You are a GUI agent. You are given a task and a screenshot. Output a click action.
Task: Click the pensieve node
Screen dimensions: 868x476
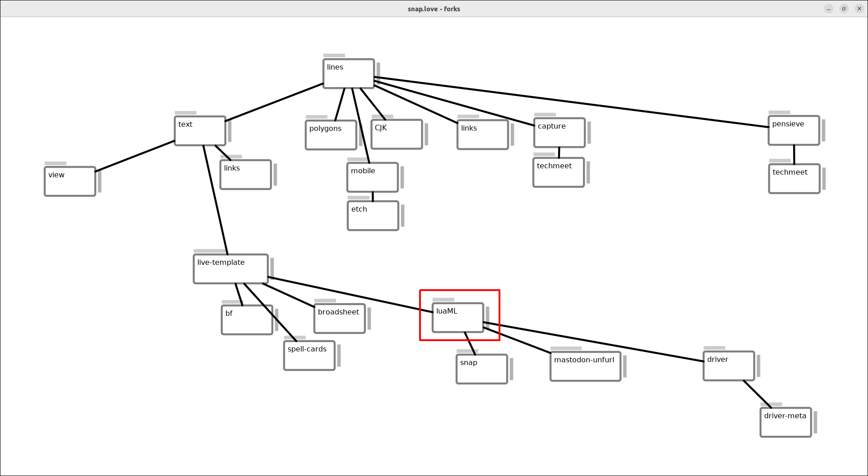794,130
